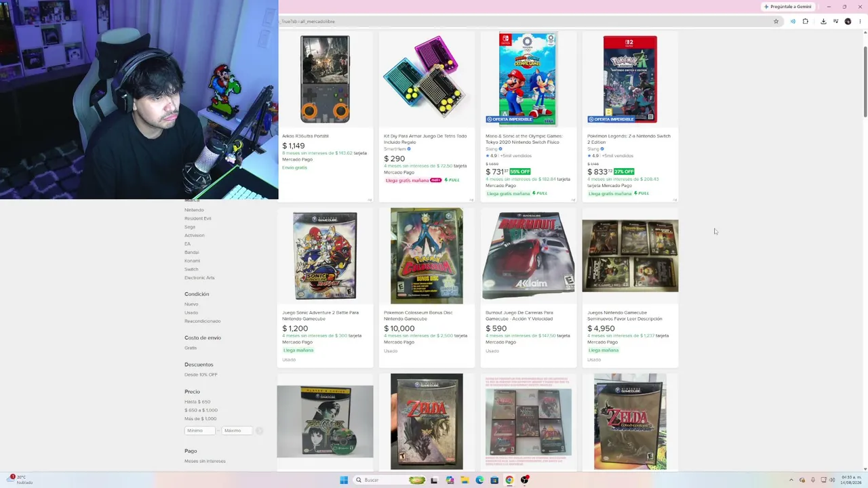
Task: Open the Chrome extensions puzzle icon
Action: coord(806,21)
